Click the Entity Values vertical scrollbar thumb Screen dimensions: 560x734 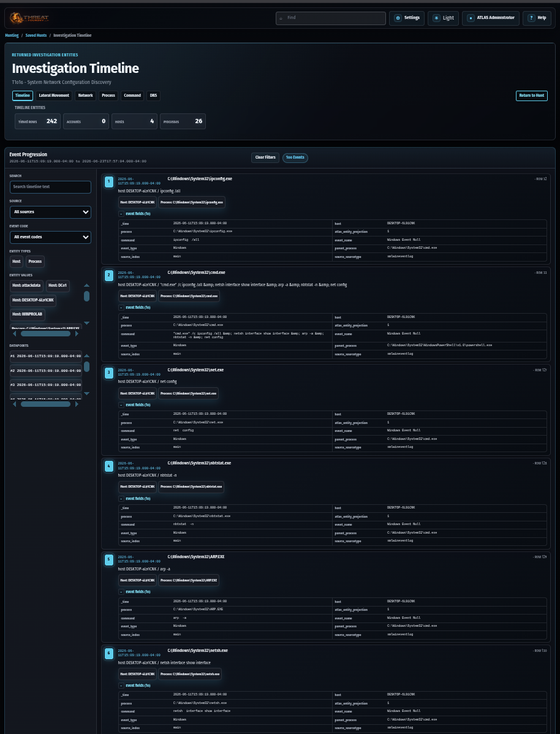(86, 296)
